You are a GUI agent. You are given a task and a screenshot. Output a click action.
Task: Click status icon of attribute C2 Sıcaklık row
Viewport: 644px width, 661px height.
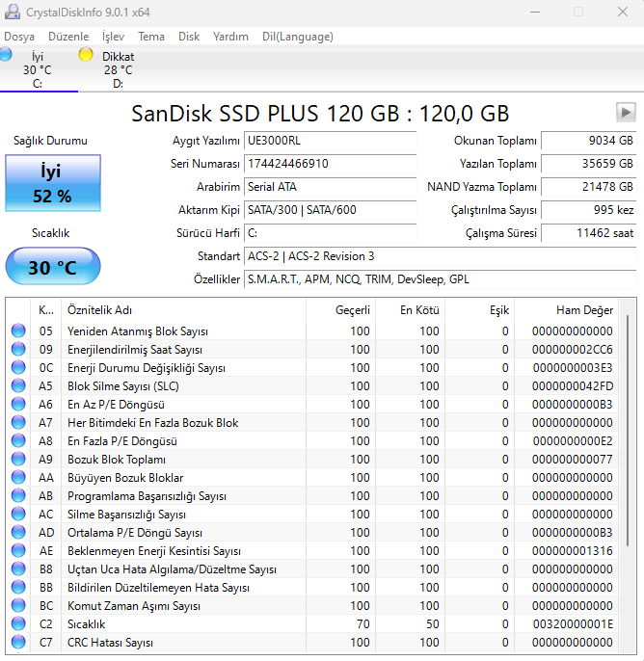[18, 624]
